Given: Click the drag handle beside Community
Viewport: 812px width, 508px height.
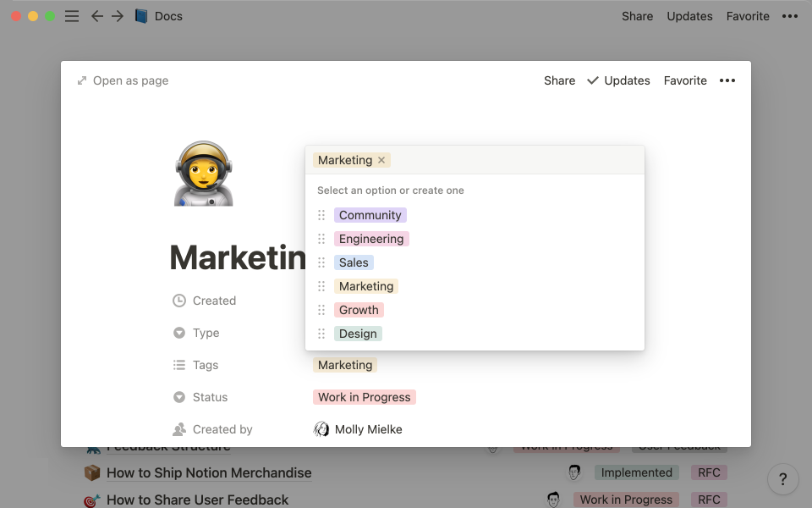Looking at the screenshot, I should click(321, 215).
